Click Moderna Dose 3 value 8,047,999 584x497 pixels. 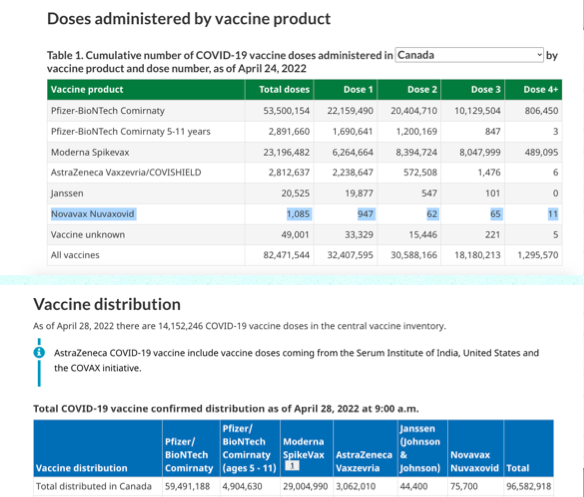pos(480,152)
